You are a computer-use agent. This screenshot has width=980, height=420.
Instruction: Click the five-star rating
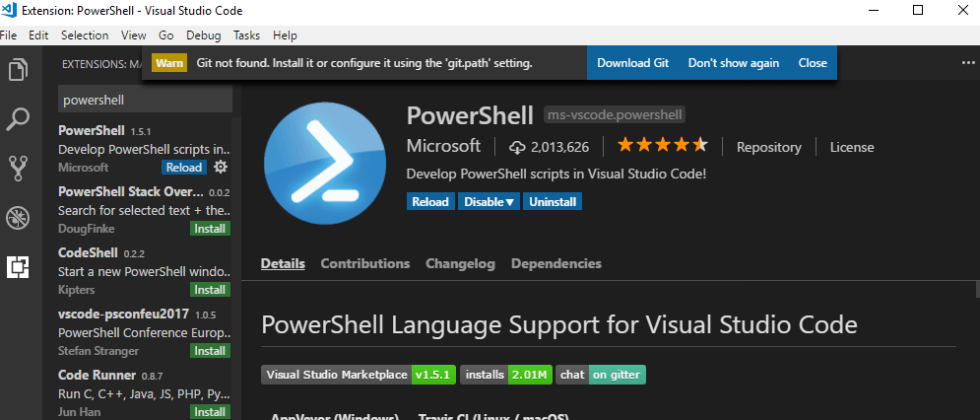click(663, 146)
